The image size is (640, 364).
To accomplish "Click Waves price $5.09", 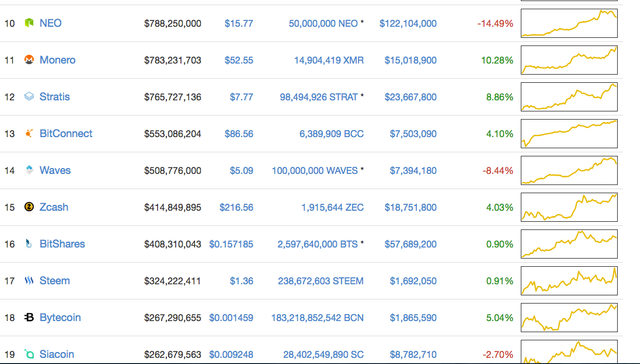I will [241, 170].
